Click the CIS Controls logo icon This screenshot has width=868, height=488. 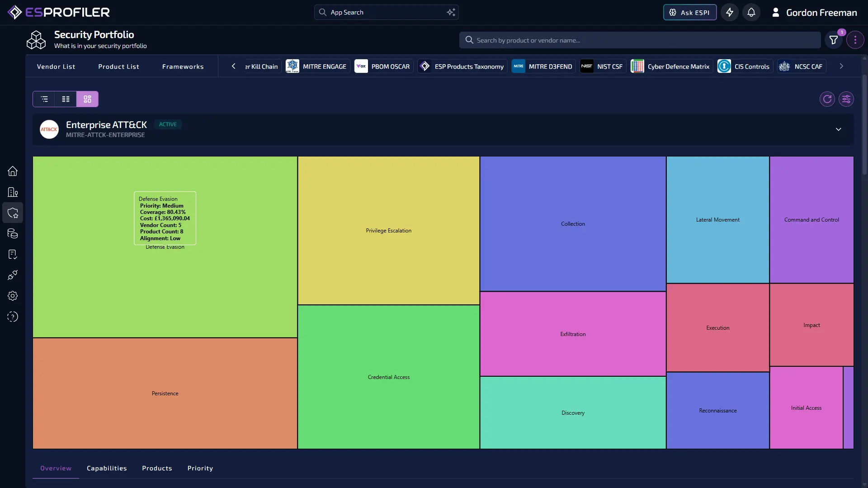pyautogui.click(x=724, y=66)
